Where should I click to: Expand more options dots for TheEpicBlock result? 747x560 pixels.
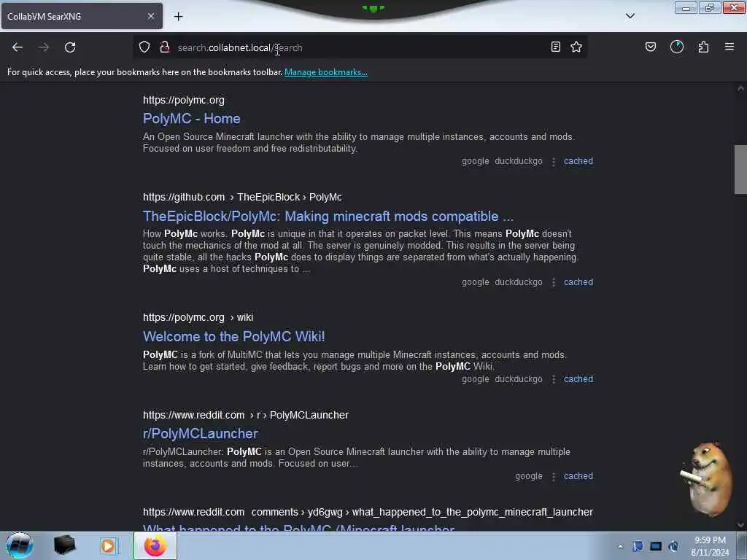[554, 282]
